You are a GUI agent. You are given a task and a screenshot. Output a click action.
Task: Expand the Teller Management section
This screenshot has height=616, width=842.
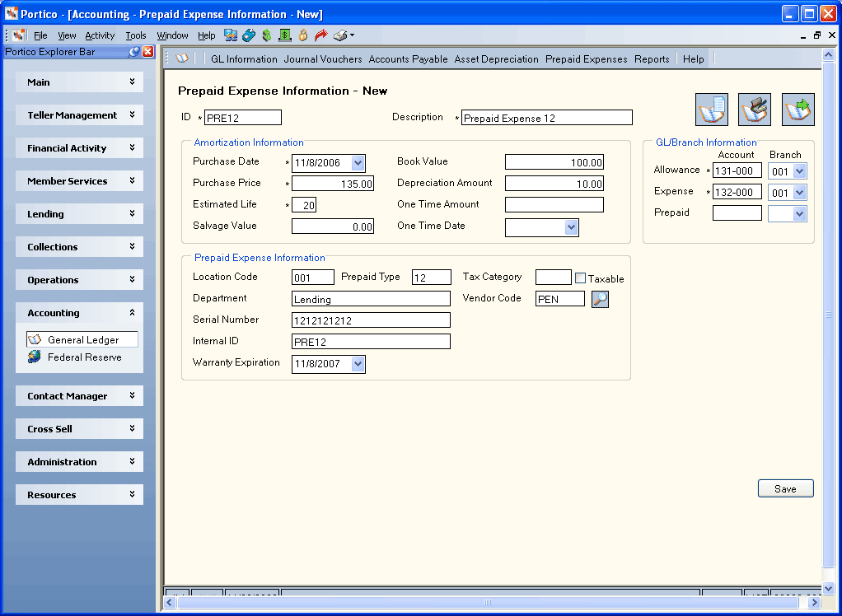pyautogui.click(x=79, y=115)
